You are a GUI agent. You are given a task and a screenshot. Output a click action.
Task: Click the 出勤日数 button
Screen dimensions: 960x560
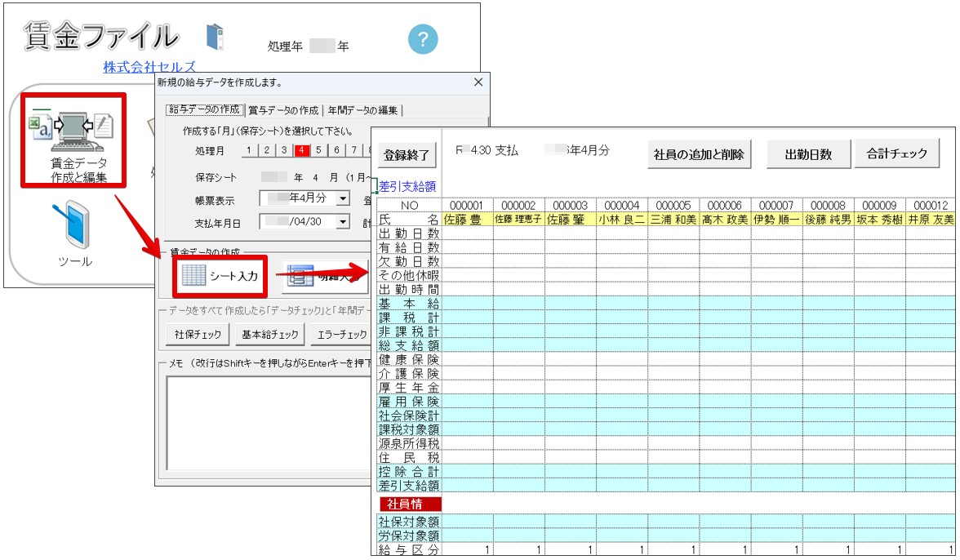808,154
